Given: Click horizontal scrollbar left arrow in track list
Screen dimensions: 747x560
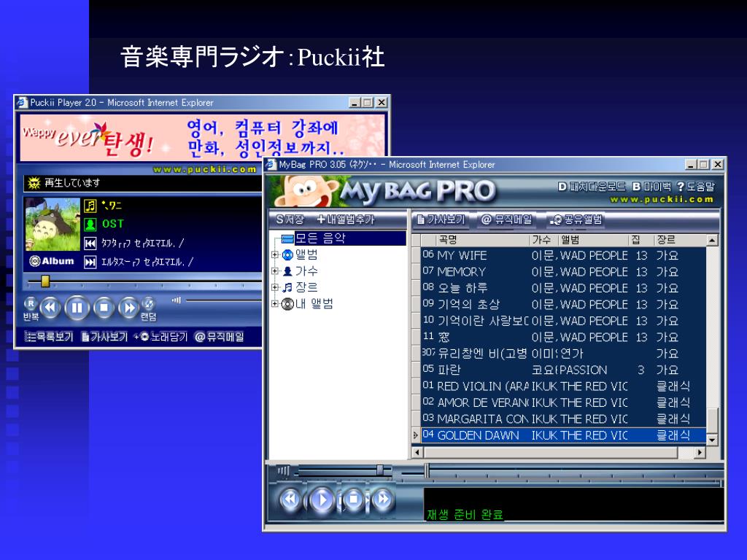Looking at the screenshot, I should [417, 452].
